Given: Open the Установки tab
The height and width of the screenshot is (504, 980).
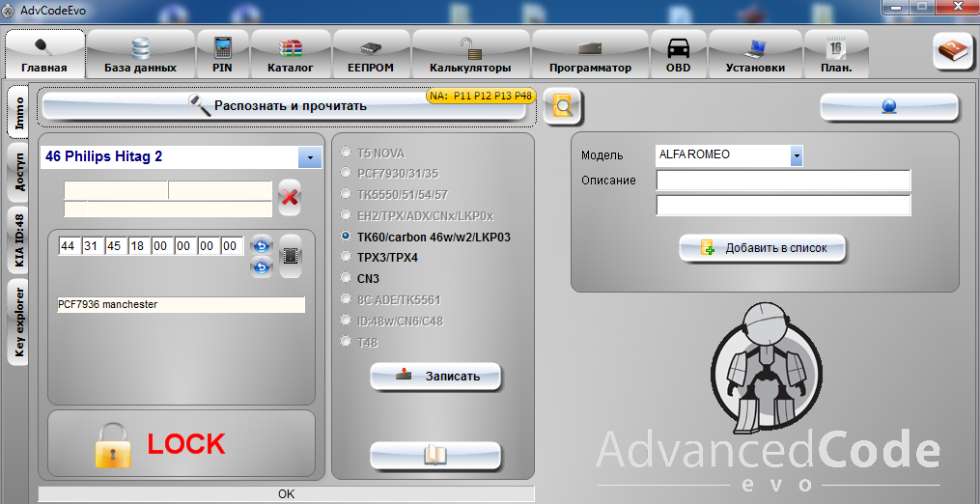Looking at the screenshot, I should [755, 54].
